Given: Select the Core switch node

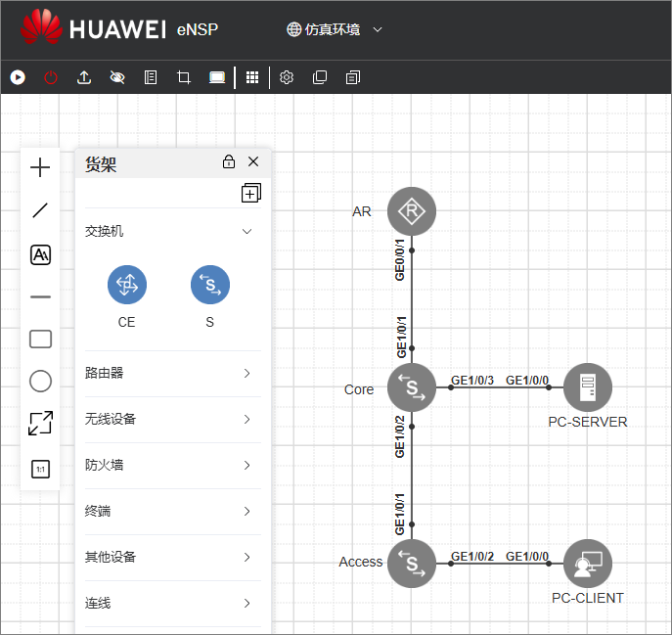Looking at the screenshot, I should (x=412, y=387).
